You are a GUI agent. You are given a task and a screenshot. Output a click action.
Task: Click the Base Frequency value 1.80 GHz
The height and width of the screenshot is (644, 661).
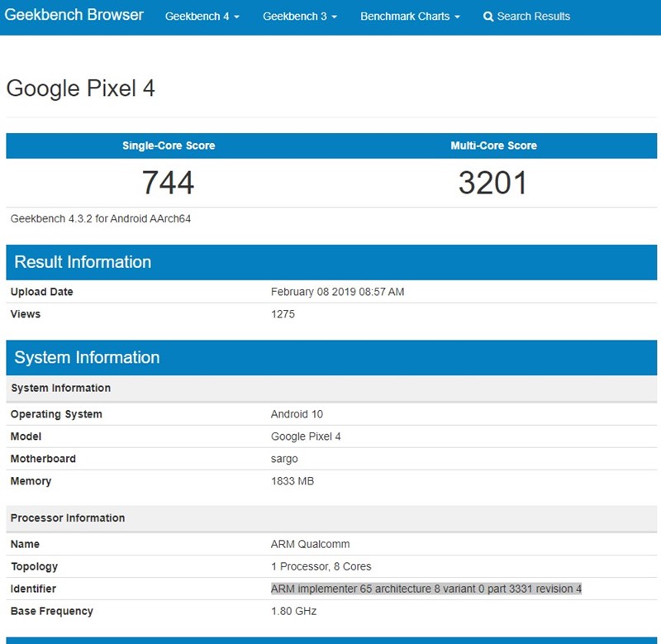click(293, 611)
